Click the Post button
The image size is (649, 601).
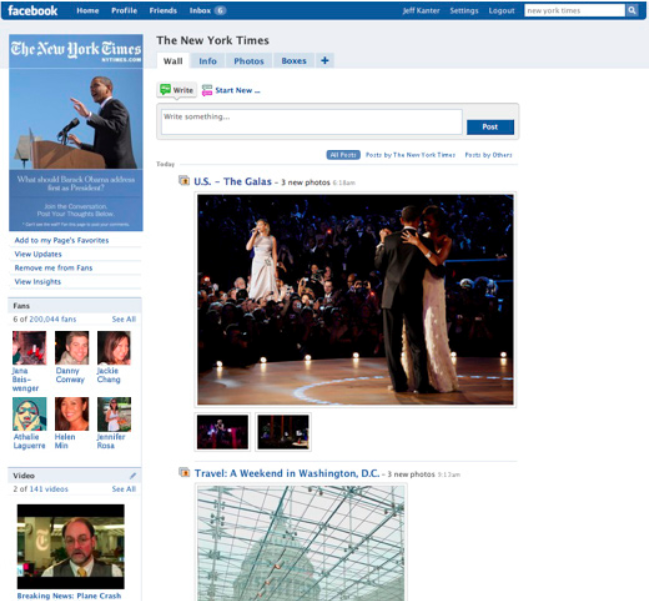490,127
